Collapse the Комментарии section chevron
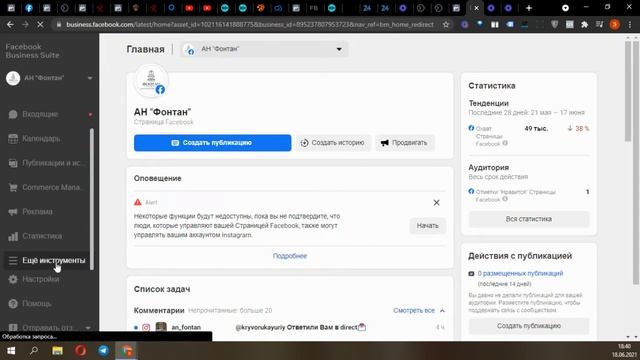 pos(442,311)
